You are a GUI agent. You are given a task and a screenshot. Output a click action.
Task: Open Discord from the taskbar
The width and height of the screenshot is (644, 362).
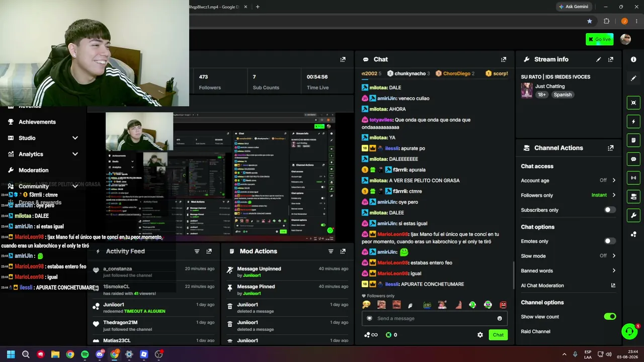click(x=100, y=354)
